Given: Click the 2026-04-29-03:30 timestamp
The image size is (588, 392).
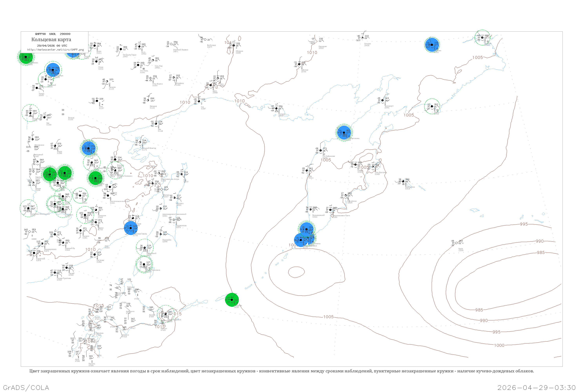Looking at the screenshot, I should 536,387.
